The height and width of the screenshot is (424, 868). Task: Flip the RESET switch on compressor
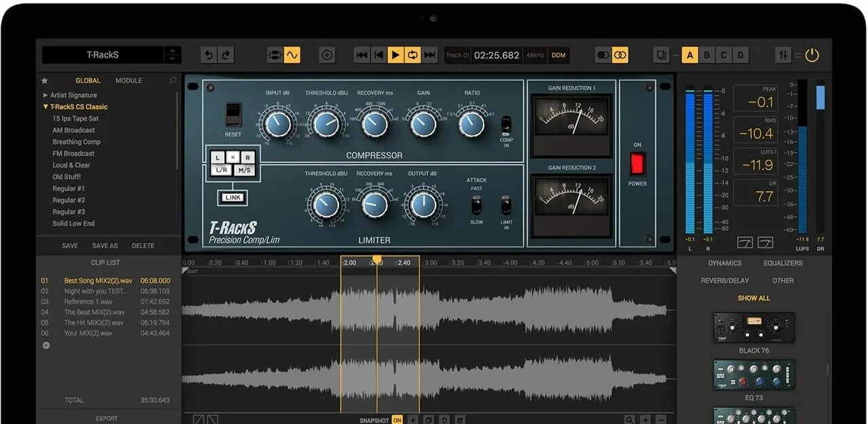(x=233, y=115)
